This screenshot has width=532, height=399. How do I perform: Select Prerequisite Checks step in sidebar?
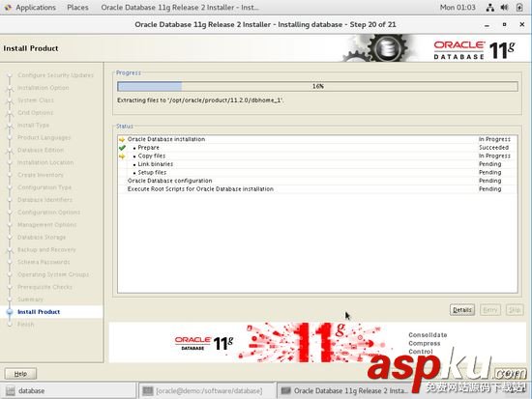click(x=44, y=287)
